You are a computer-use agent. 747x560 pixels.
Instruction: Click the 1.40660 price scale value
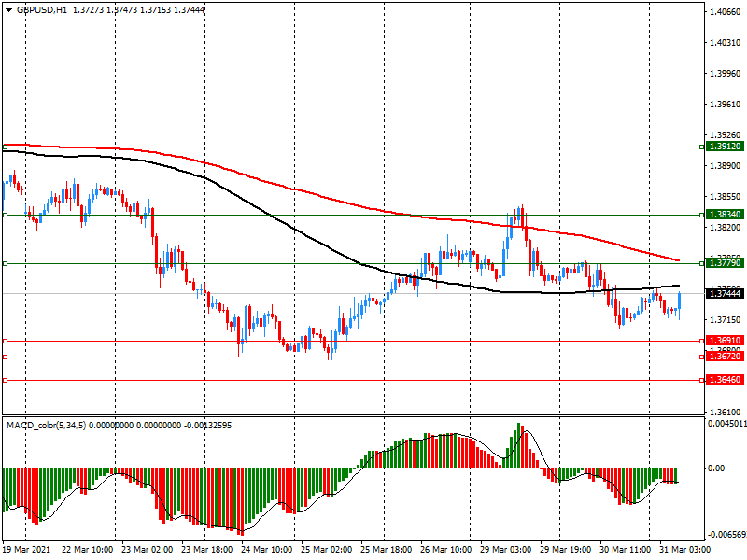725,12
